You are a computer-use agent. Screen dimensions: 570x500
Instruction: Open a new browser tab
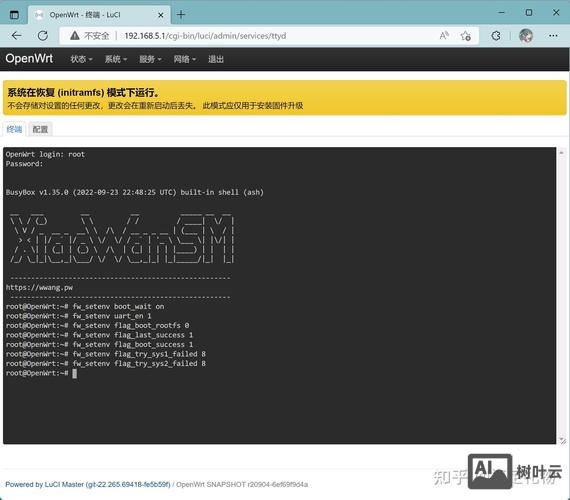click(x=181, y=15)
